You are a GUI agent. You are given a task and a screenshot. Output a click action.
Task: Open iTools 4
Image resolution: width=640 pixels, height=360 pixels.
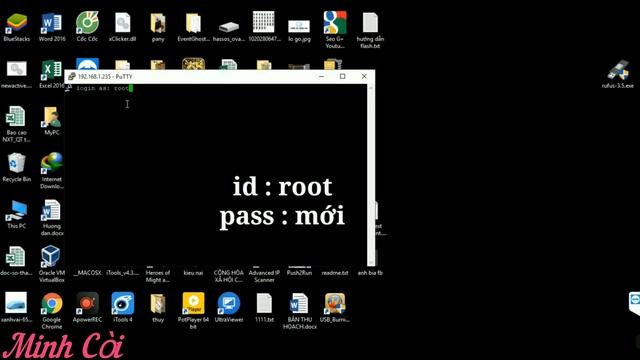click(123, 307)
